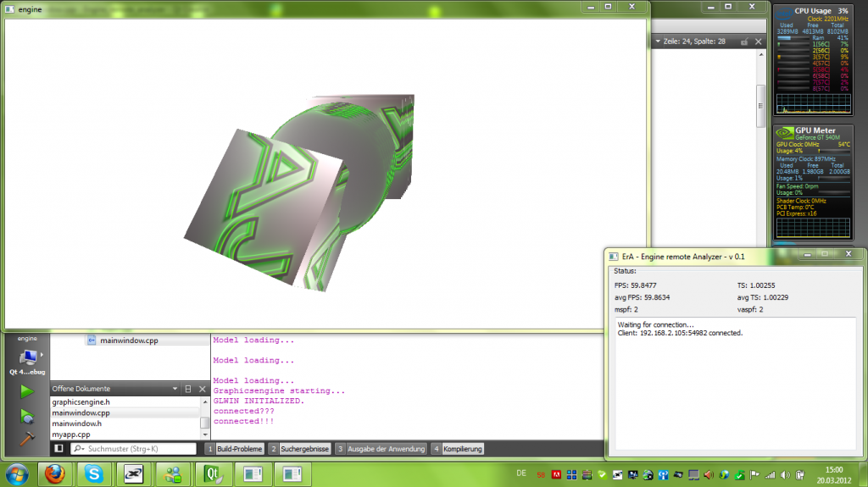This screenshot has height=487, width=868.
Task: Open the white volume speaker tray icon
Action: (x=785, y=475)
